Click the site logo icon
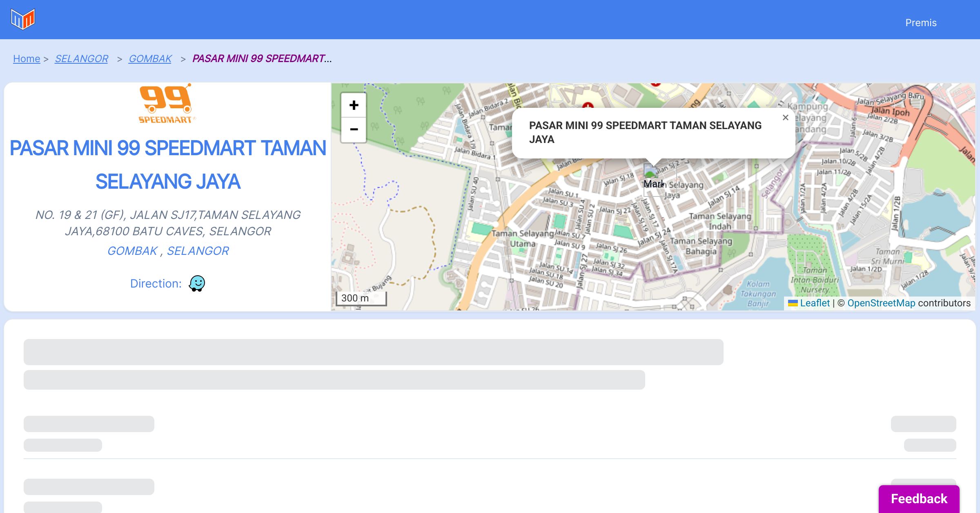Screen dimensions: 980x513 pos(23,19)
